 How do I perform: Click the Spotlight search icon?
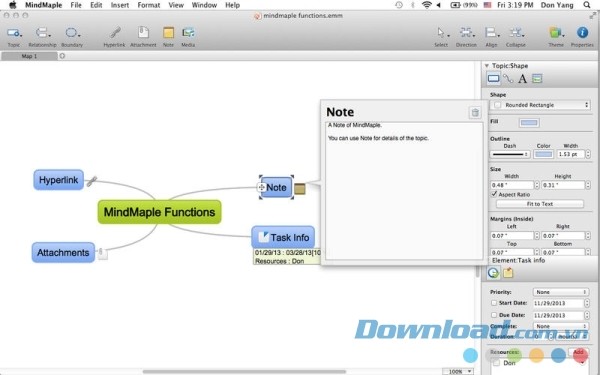587,5
